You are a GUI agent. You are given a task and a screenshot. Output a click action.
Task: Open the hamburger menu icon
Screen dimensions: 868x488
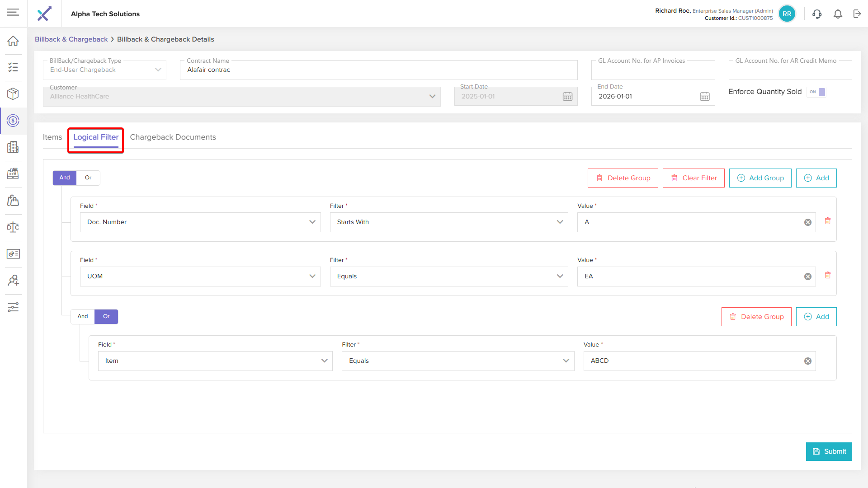(13, 12)
